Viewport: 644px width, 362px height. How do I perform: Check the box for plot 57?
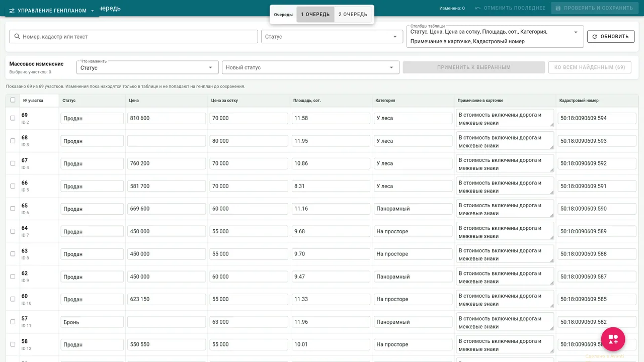point(13,322)
